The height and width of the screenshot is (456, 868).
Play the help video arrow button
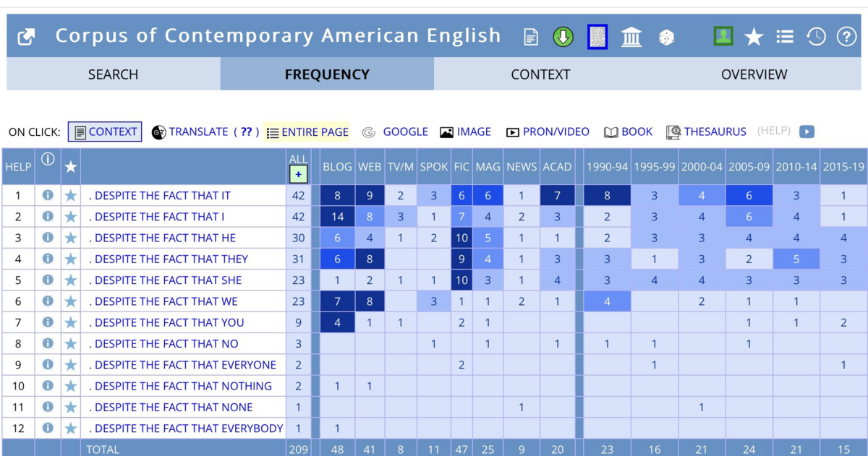807,132
